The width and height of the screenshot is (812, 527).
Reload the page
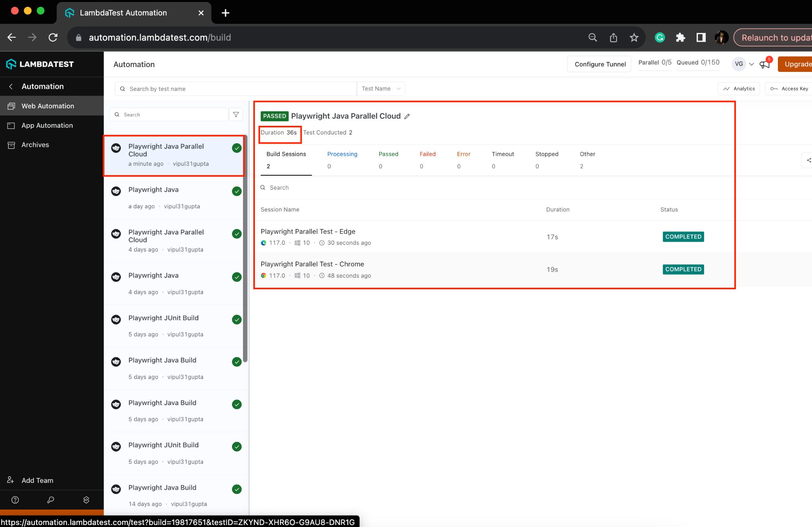tap(53, 37)
